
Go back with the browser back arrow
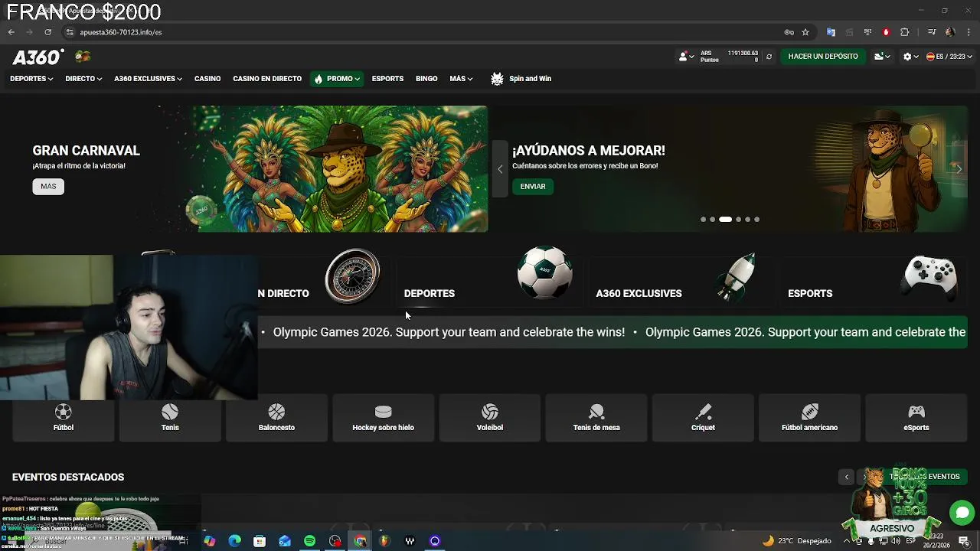11,32
